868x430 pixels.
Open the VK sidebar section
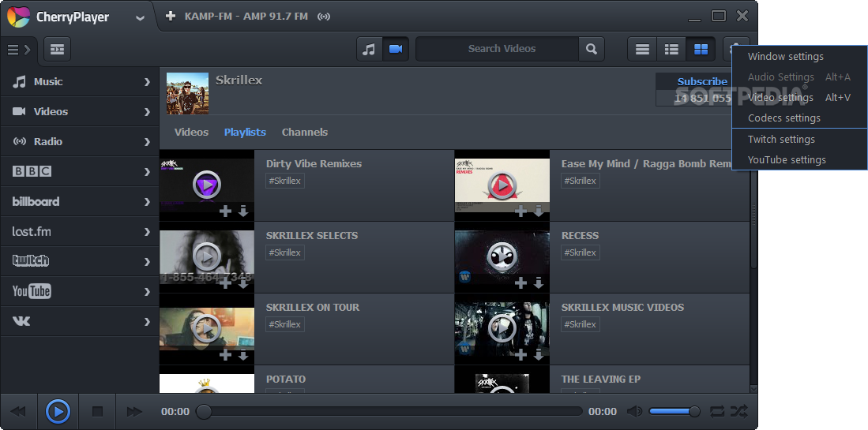[80, 321]
